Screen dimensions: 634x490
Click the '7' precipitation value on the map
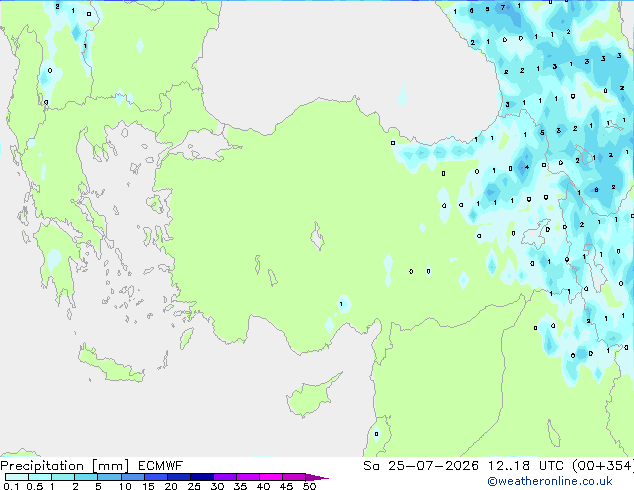pos(503,7)
